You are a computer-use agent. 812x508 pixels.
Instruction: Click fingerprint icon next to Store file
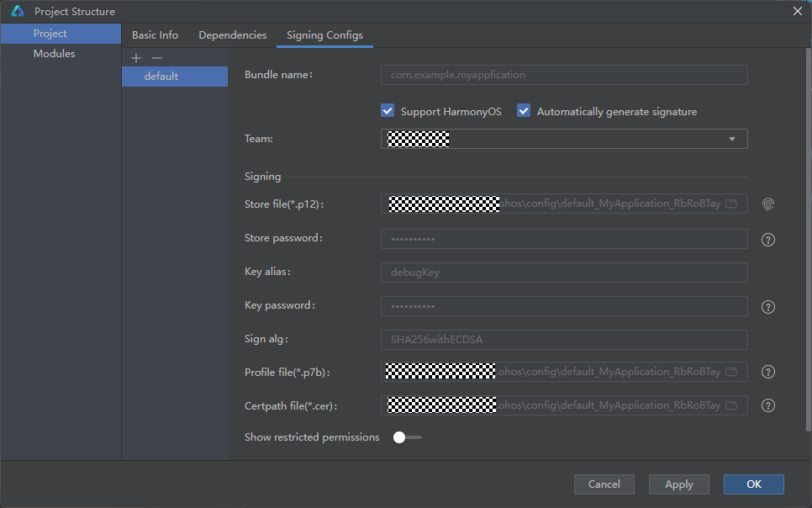pyautogui.click(x=767, y=204)
